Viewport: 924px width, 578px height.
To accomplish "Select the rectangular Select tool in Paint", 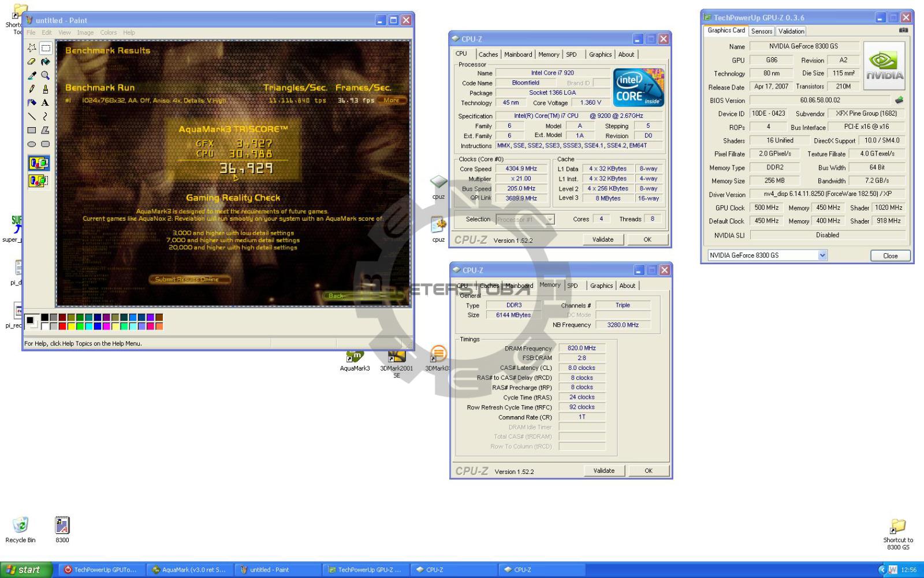I will click(x=45, y=48).
